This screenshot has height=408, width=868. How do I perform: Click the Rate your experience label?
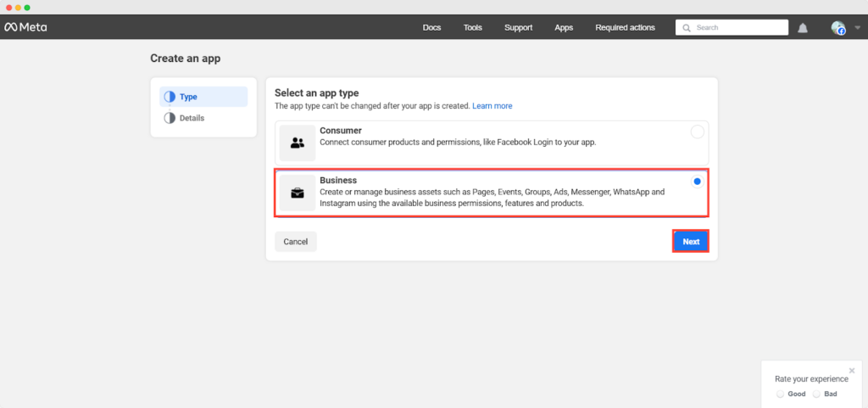(811, 379)
